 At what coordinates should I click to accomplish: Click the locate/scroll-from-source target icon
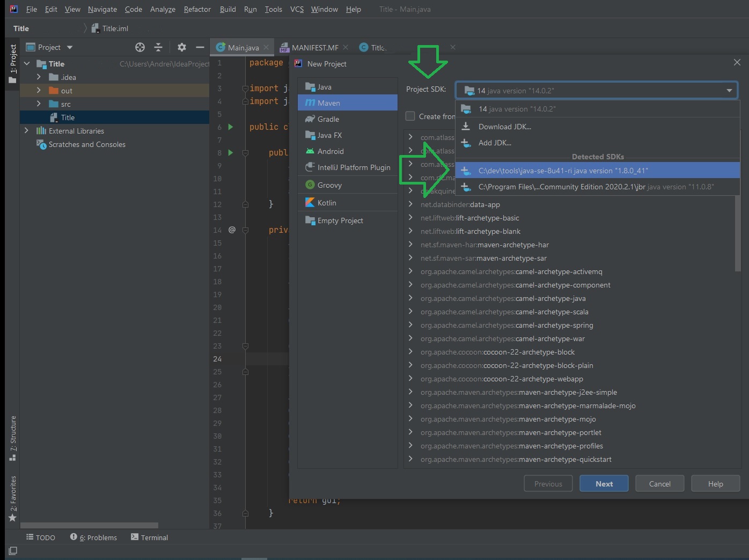140,47
